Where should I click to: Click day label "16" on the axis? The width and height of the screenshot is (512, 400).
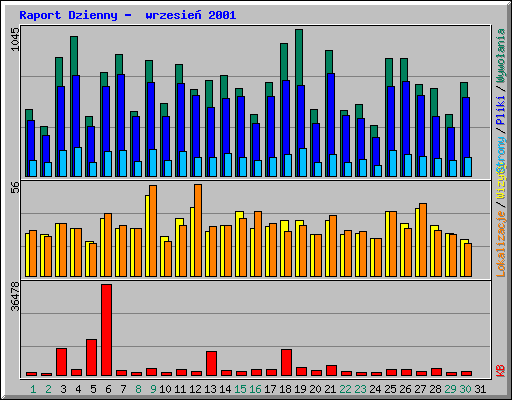click(255, 389)
